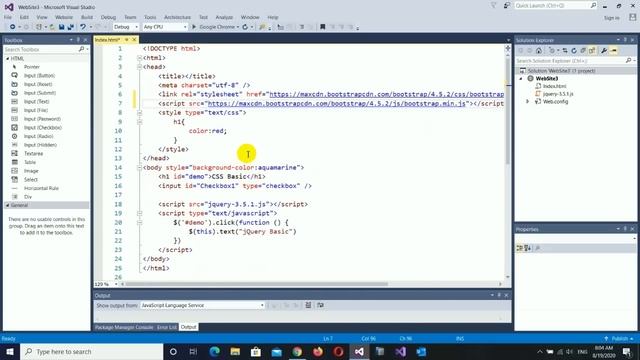Viewport: 640px width, 360px height.
Task: Select the Index.html editor tab
Action: (108, 40)
